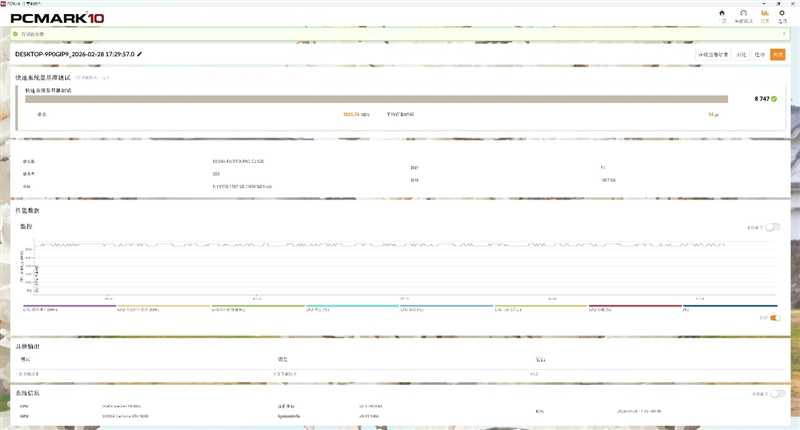Screen dimensions: 800x430
Task: Toggle the system info details switch
Action: (777, 394)
